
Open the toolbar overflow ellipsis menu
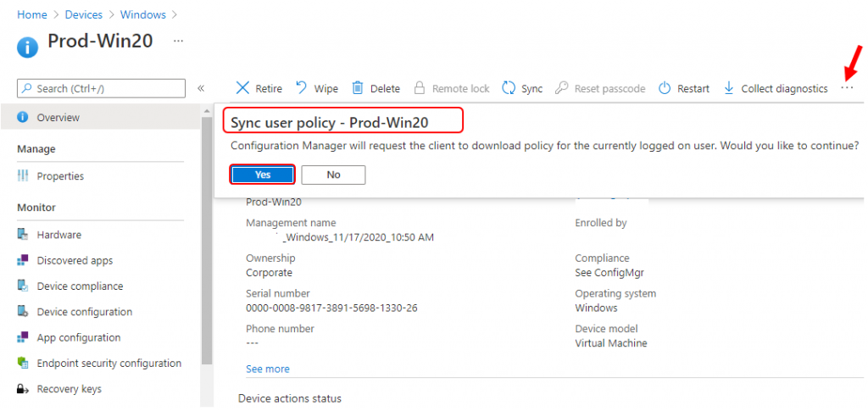tap(847, 88)
